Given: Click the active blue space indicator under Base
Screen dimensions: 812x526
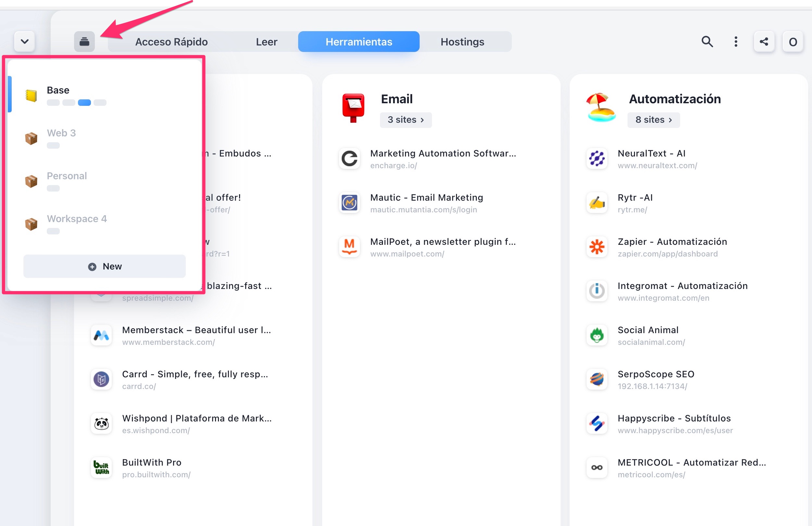Looking at the screenshot, I should 84,103.
